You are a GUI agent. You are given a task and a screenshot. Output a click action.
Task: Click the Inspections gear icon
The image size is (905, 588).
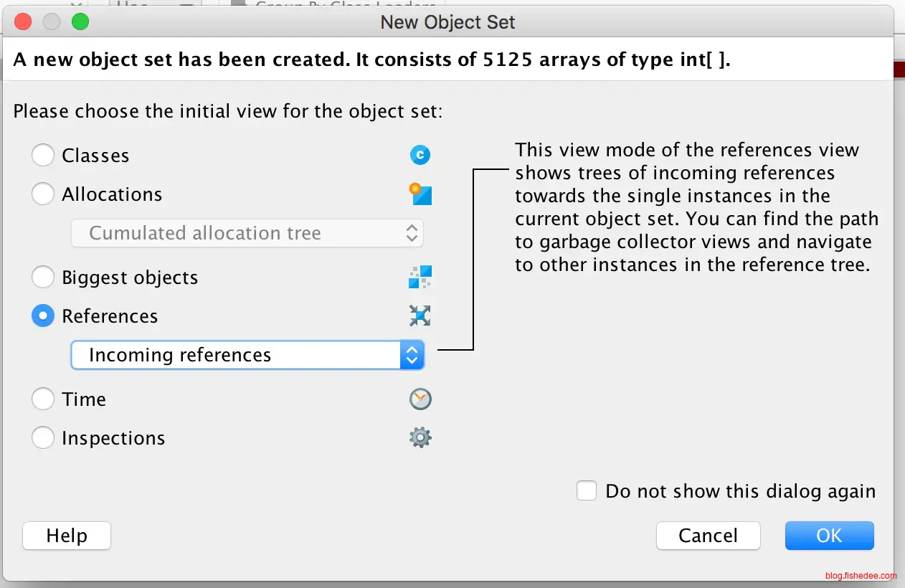point(420,437)
